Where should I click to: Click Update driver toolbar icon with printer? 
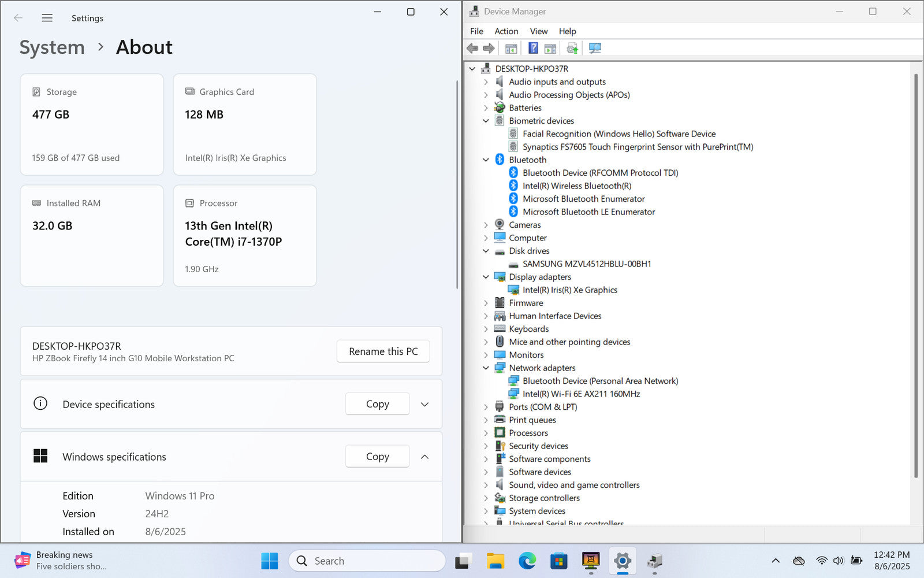pos(572,48)
